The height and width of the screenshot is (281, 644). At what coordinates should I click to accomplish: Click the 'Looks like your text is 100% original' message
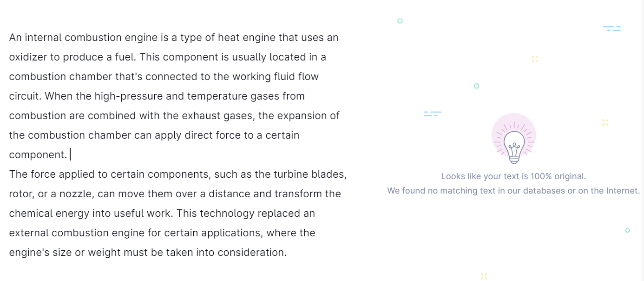point(513,176)
